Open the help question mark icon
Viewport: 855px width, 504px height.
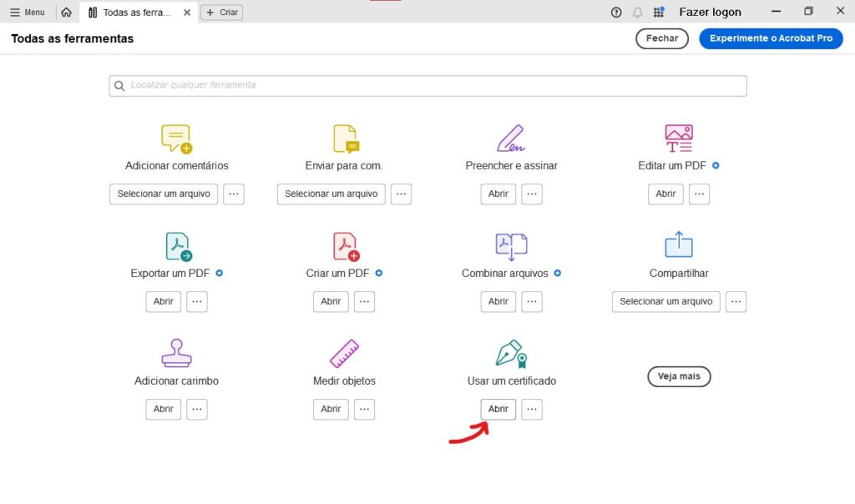[616, 12]
